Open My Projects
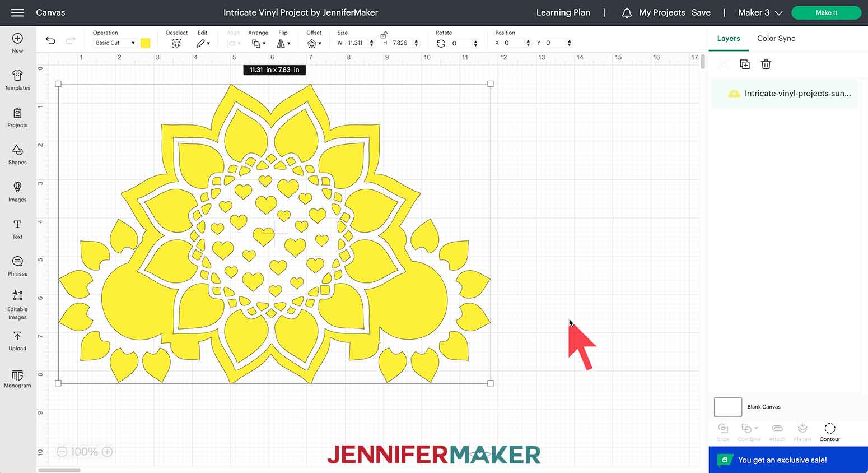 point(662,12)
